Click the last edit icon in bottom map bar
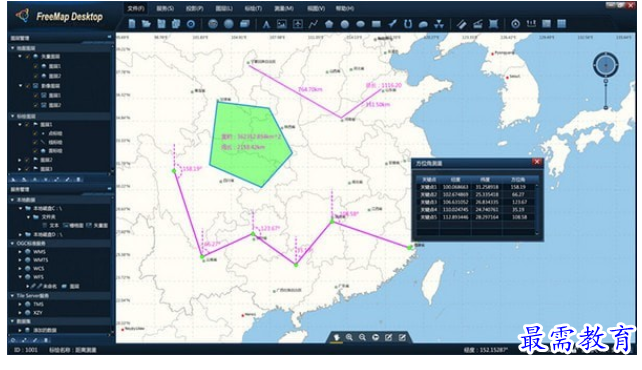Viewport: 642px width, 370px height. click(x=402, y=337)
